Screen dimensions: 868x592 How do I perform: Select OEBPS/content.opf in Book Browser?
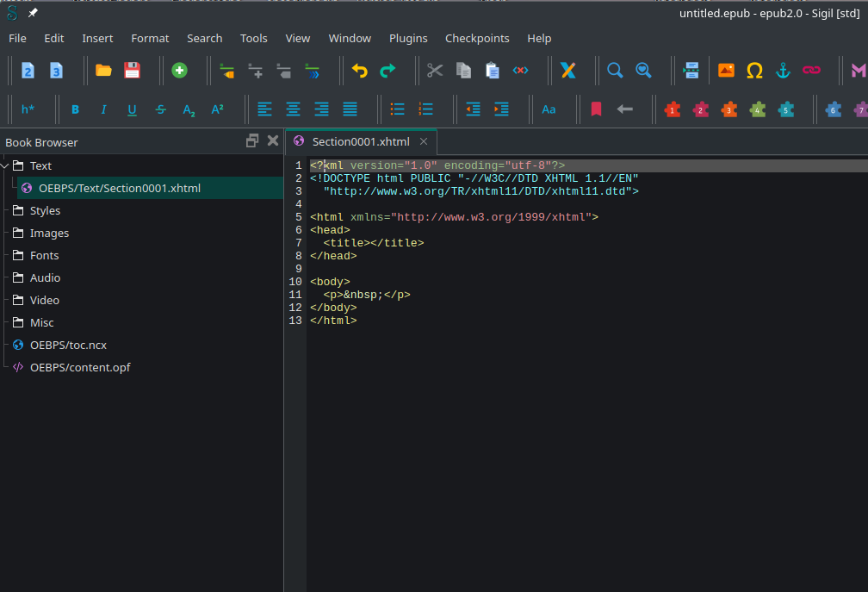tap(80, 367)
